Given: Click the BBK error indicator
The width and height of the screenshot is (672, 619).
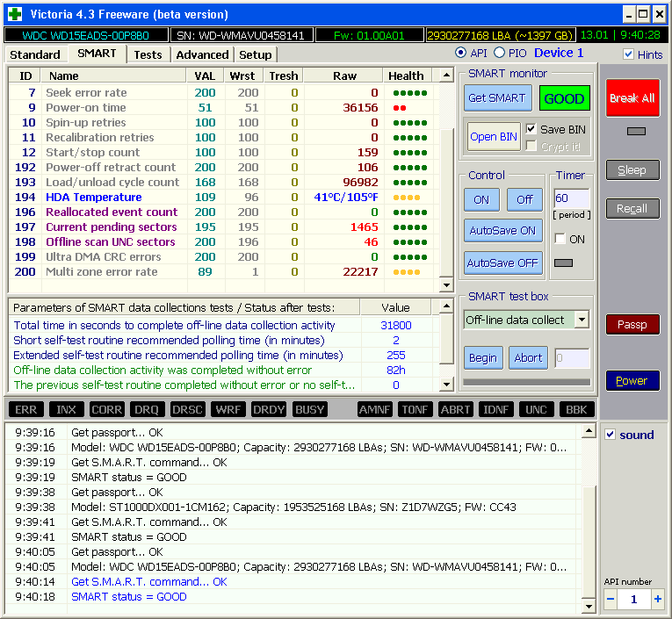Looking at the screenshot, I should (x=576, y=409).
